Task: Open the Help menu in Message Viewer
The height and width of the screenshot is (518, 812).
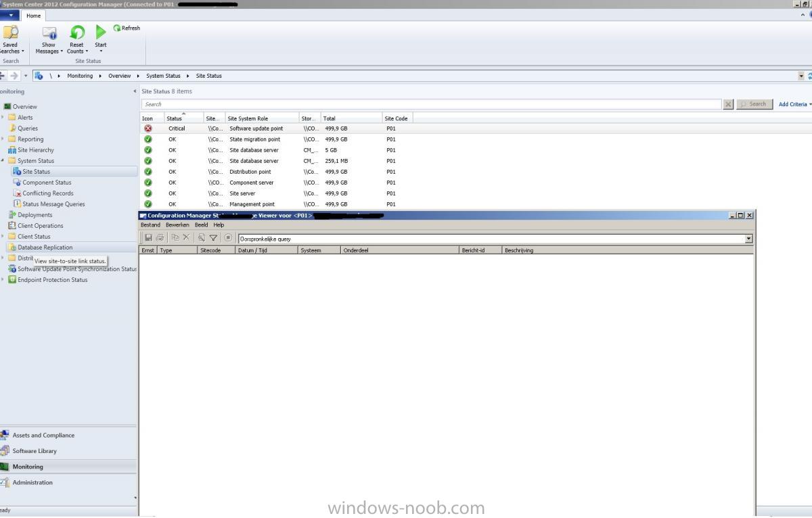Action: pos(219,225)
